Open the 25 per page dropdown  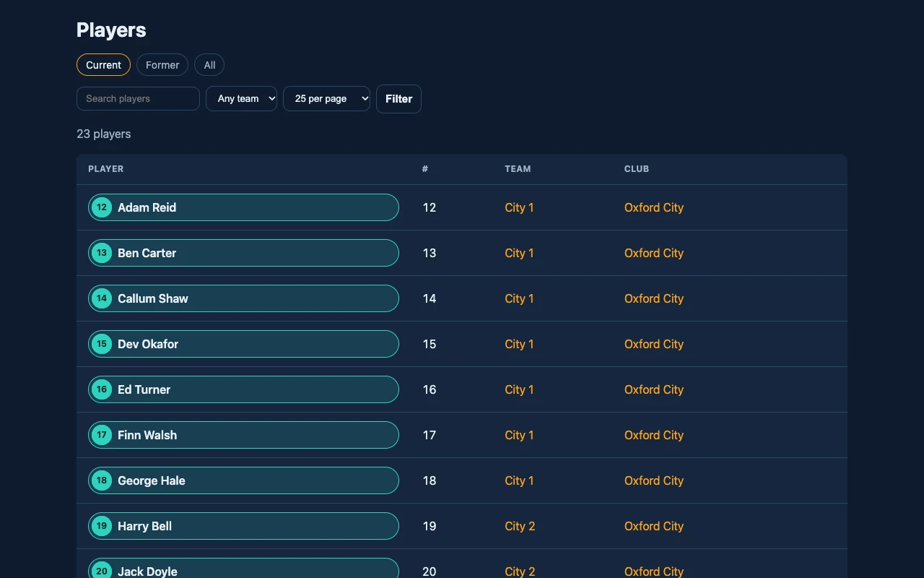[x=326, y=99]
